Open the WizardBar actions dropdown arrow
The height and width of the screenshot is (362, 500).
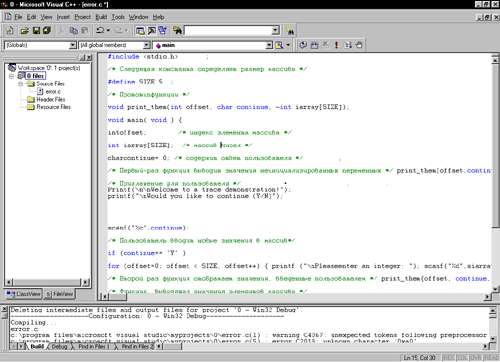288,45
